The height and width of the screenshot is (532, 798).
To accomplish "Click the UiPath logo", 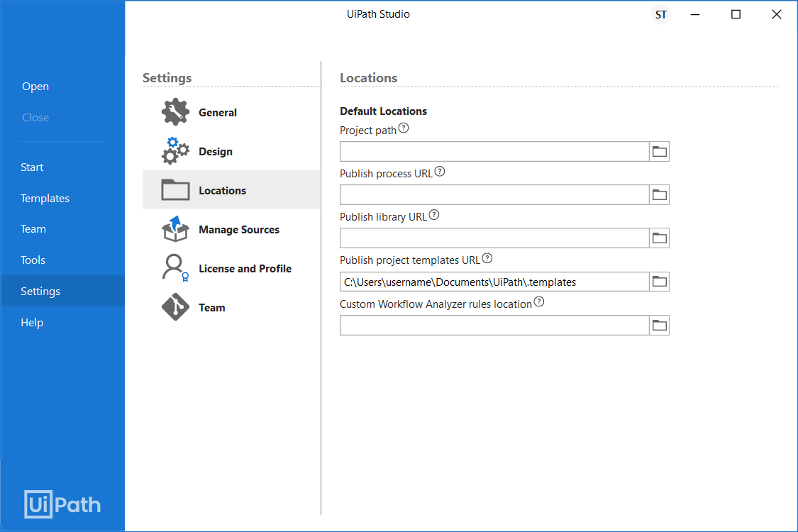I will 62,504.
